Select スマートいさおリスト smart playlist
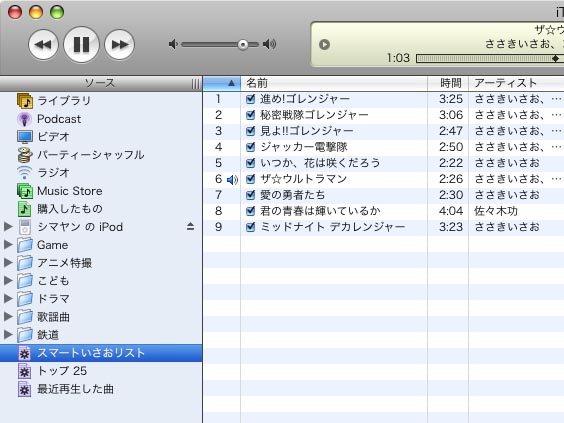Screen dimensions: 564x423 click(x=101, y=353)
